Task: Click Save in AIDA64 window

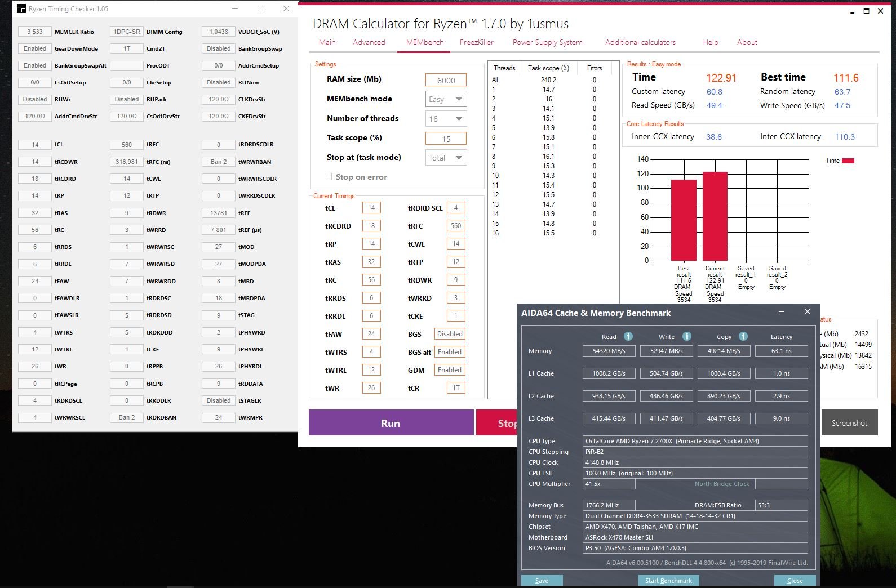Action: pos(542,581)
